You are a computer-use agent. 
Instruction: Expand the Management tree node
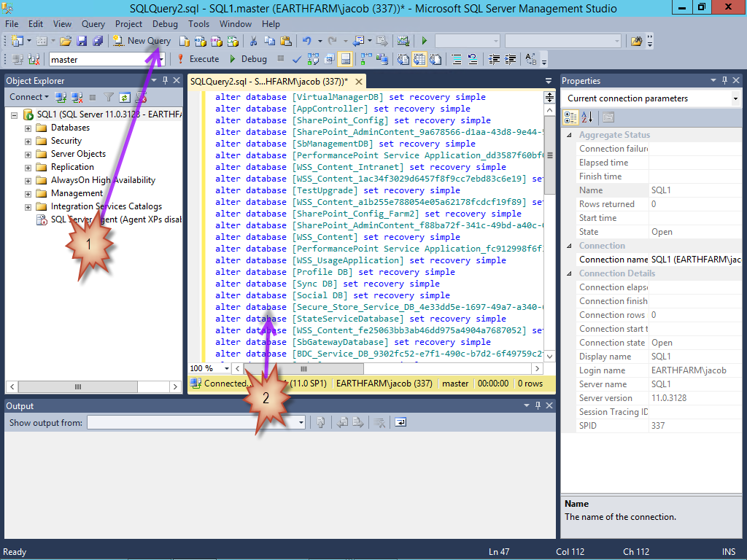[28, 194]
